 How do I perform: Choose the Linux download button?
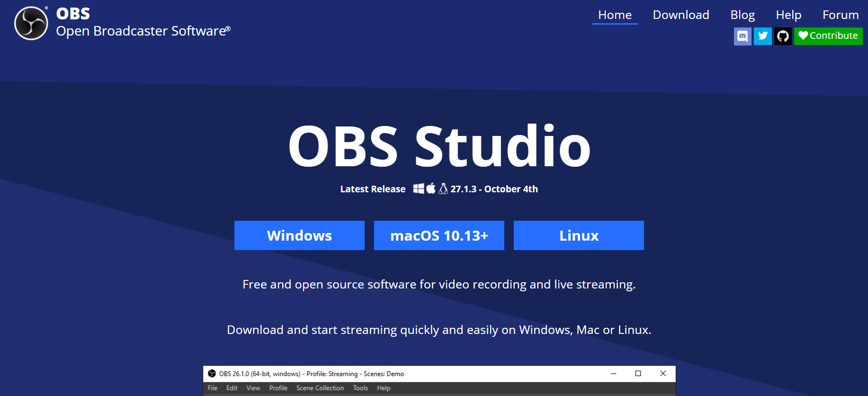[579, 235]
